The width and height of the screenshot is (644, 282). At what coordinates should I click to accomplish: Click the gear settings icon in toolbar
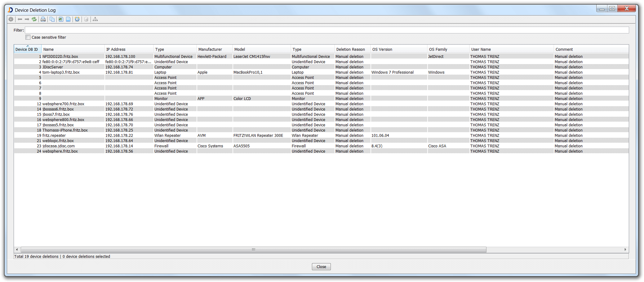point(11,19)
